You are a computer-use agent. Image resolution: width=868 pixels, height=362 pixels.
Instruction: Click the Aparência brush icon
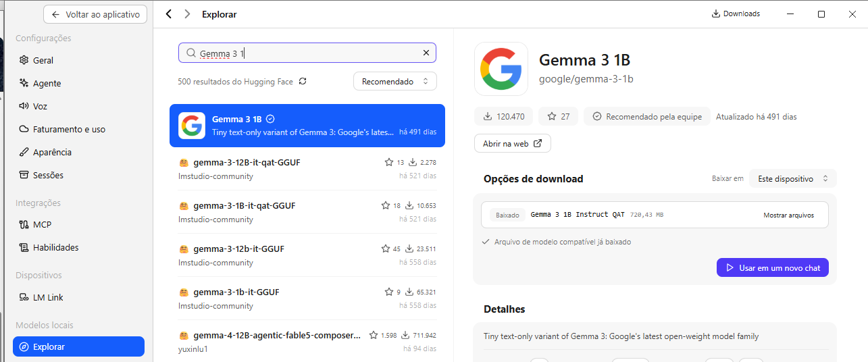(x=24, y=152)
